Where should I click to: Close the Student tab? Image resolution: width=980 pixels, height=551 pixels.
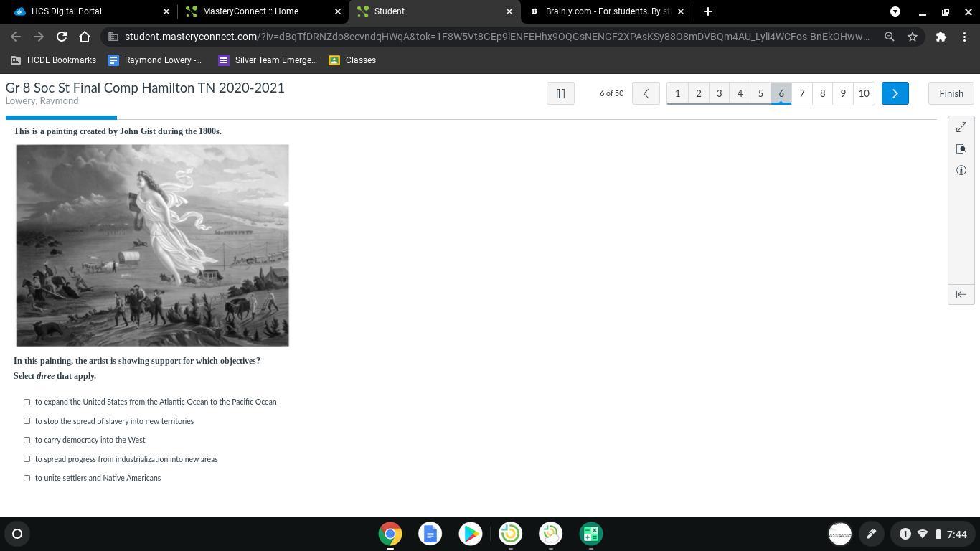coord(509,11)
